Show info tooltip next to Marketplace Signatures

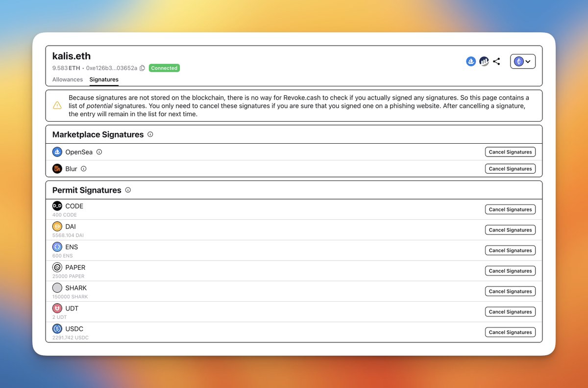[x=150, y=134]
